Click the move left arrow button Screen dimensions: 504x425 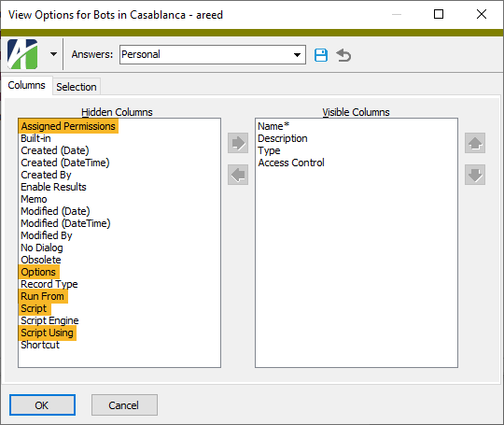point(238,175)
